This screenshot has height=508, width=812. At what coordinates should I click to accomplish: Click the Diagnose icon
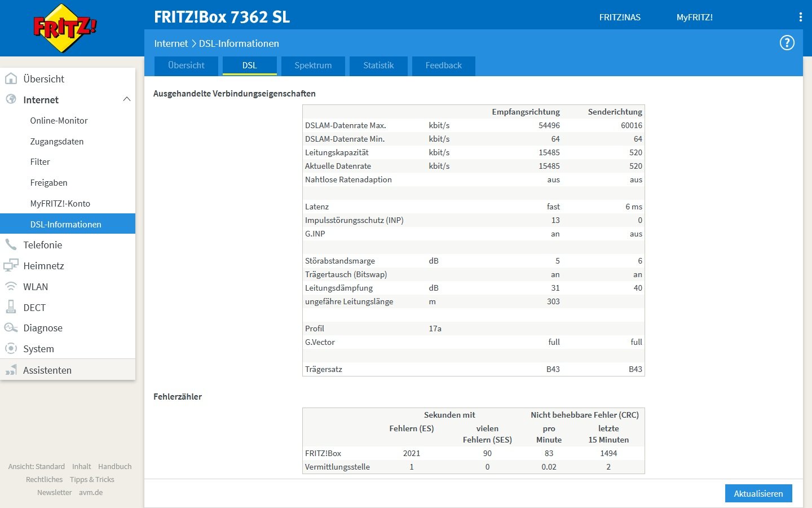(x=11, y=328)
